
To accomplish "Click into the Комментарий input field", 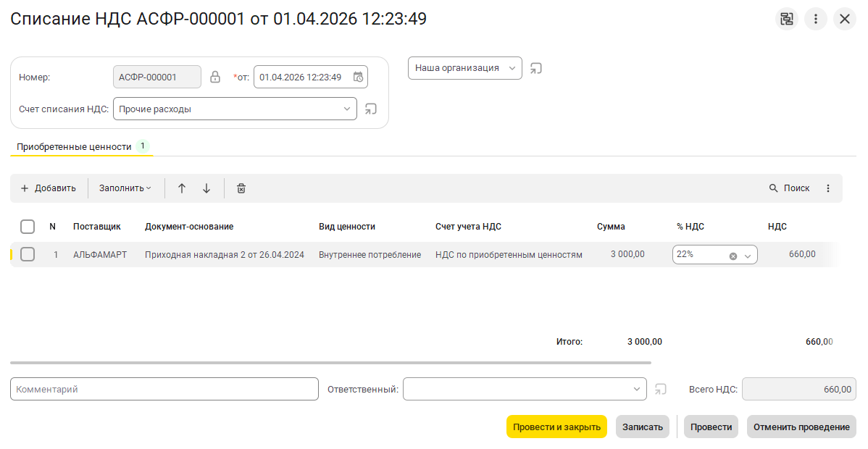I will pyautogui.click(x=164, y=389).
